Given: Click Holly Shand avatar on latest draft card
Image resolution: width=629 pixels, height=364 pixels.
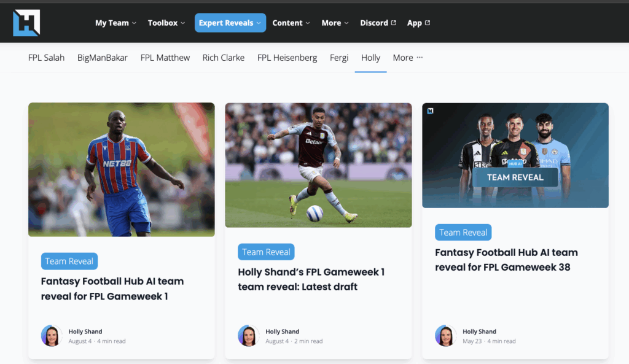Looking at the screenshot, I should [248, 336].
